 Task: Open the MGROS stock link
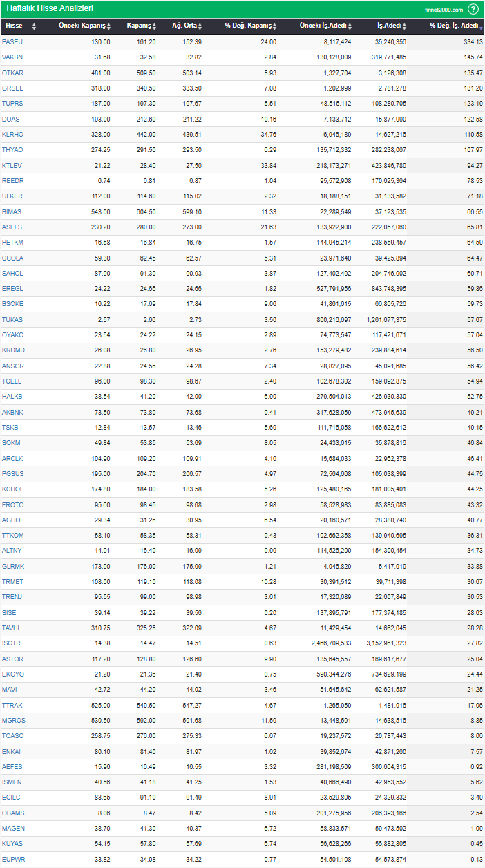(14, 721)
